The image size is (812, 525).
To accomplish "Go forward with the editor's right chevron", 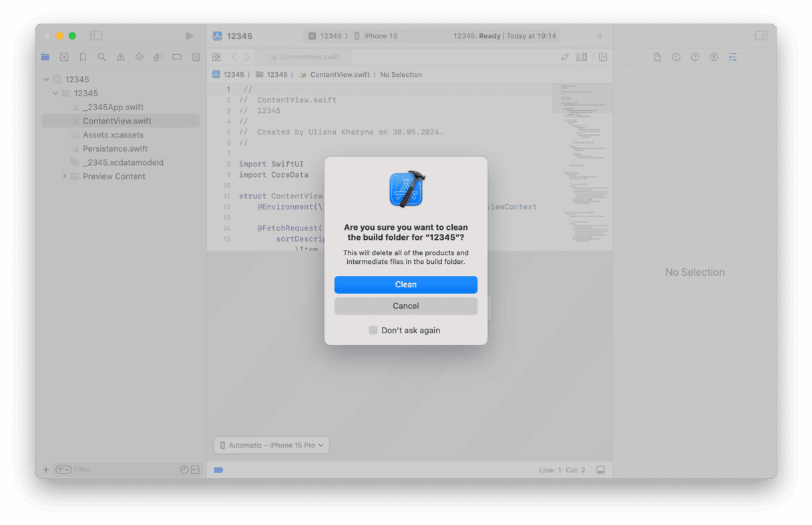I will (x=246, y=57).
